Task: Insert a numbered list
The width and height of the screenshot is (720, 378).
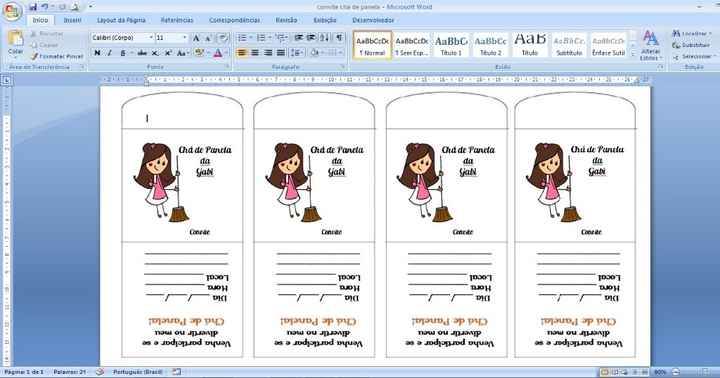Action: 261,38
